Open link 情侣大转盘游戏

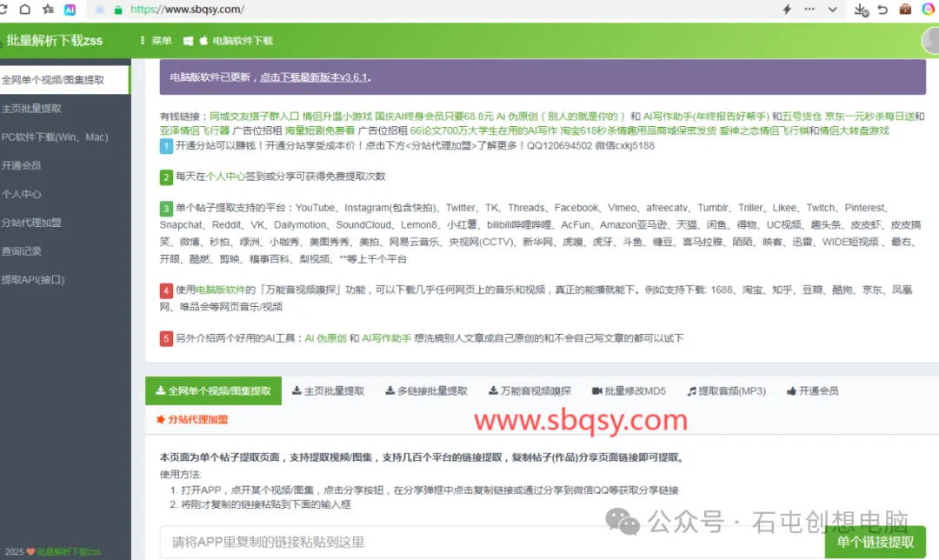[854, 130]
